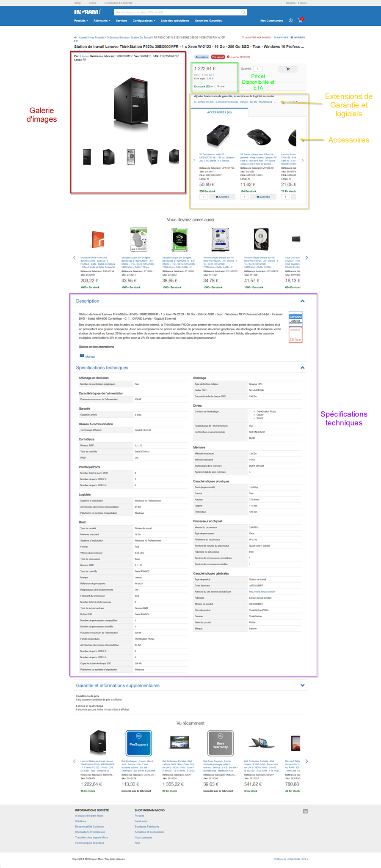Select first product gallery thumbnail
The image size is (381, 868).
87,156
